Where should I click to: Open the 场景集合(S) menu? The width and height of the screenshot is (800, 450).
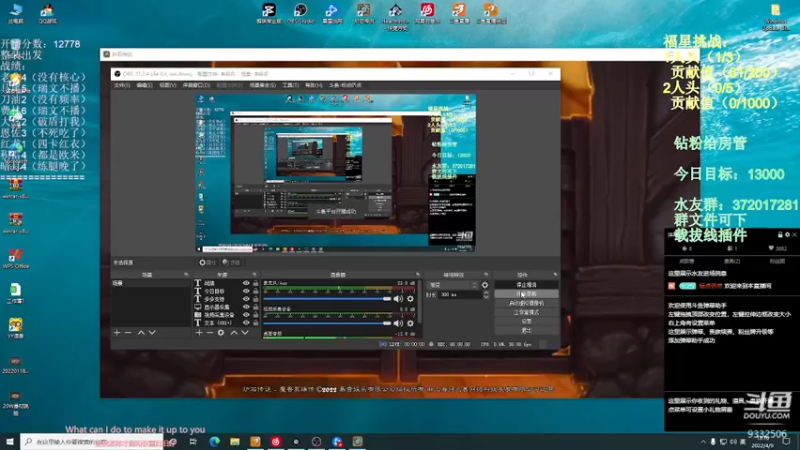click(x=263, y=85)
